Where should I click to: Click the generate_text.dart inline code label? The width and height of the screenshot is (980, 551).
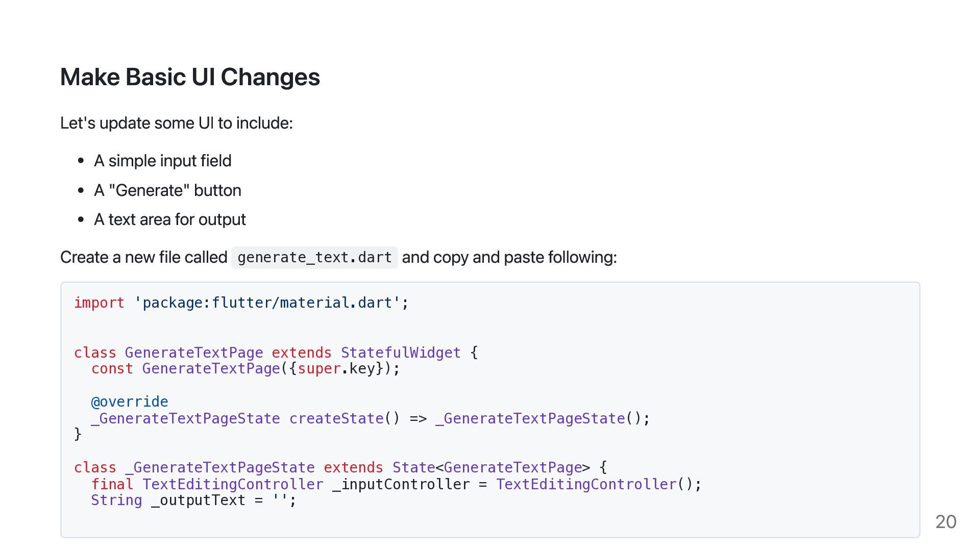click(x=314, y=257)
